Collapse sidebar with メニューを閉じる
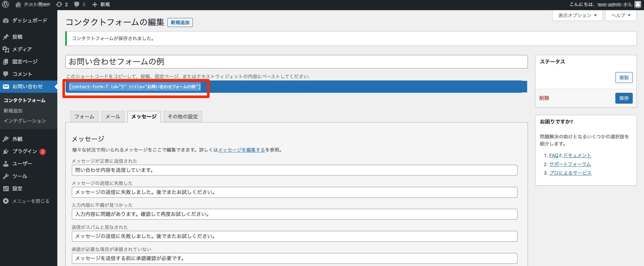644x266 pixels. [x=31, y=201]
